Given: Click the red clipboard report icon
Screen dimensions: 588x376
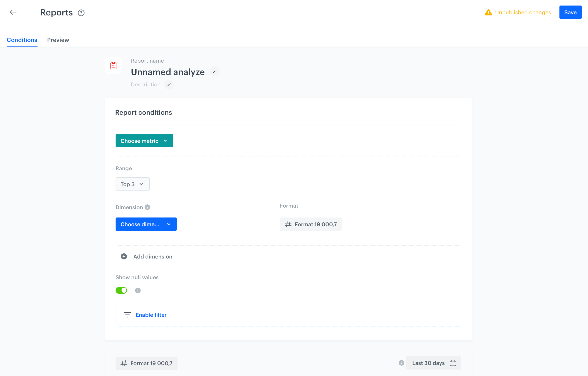Looking at the screenshot, I should coord(113,65).
